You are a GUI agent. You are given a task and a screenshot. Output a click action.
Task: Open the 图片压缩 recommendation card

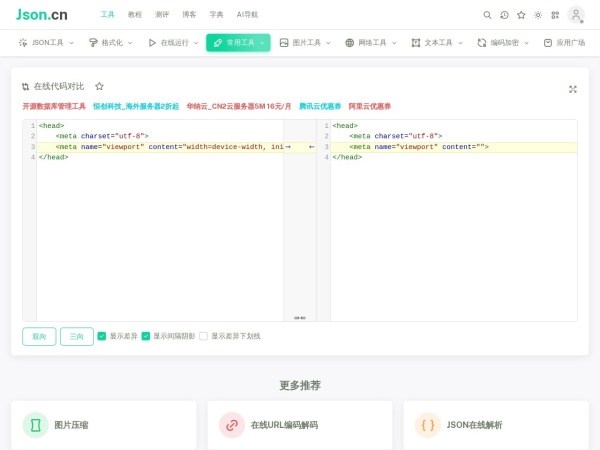pos(103,425)
